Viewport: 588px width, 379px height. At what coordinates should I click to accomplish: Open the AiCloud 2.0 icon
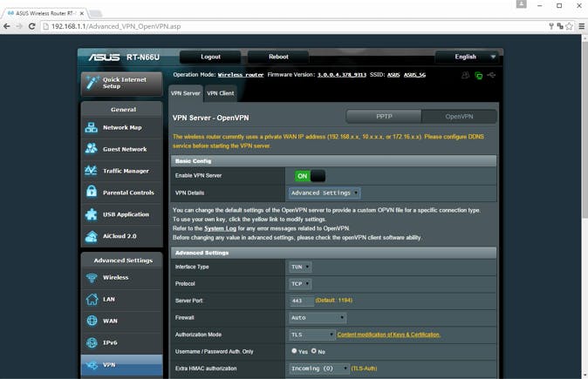click(91, 236)
